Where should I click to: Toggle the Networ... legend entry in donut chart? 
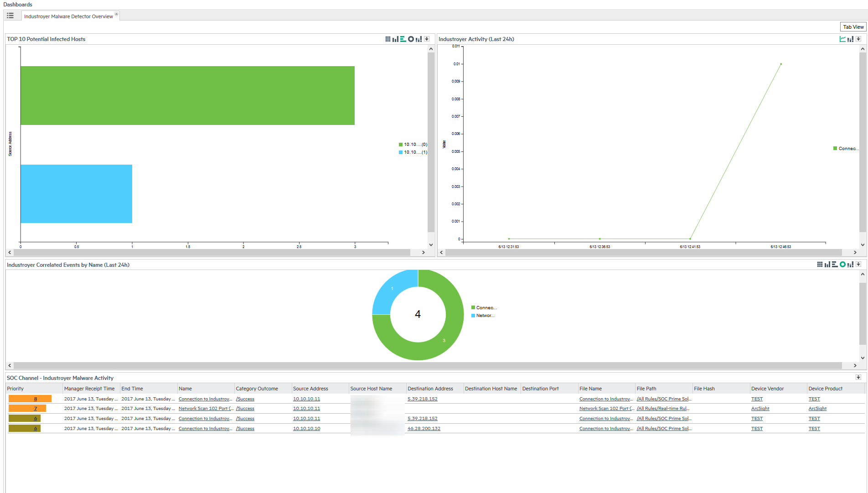pos(483,316)
